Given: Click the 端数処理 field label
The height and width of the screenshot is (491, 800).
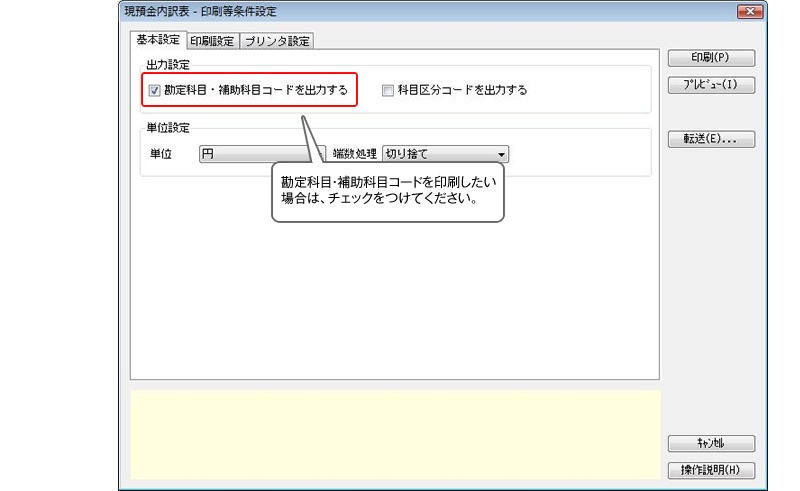Looking at the screenshot, I should 354,155.
